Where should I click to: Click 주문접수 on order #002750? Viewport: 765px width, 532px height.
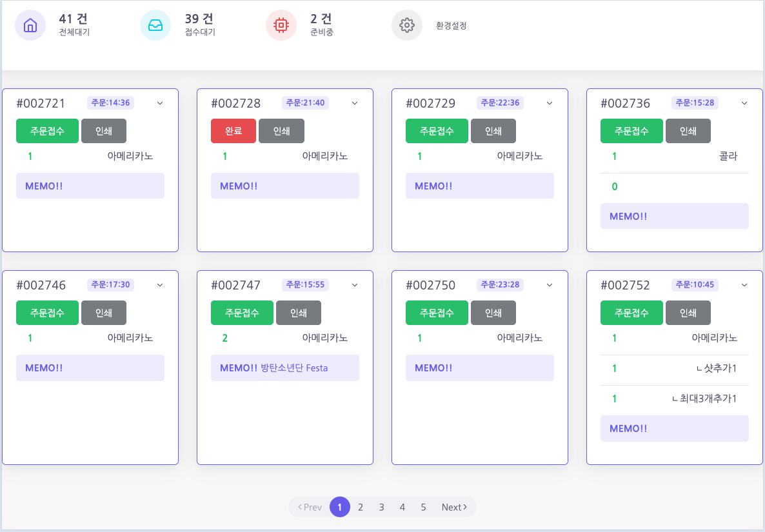[437, 313]
